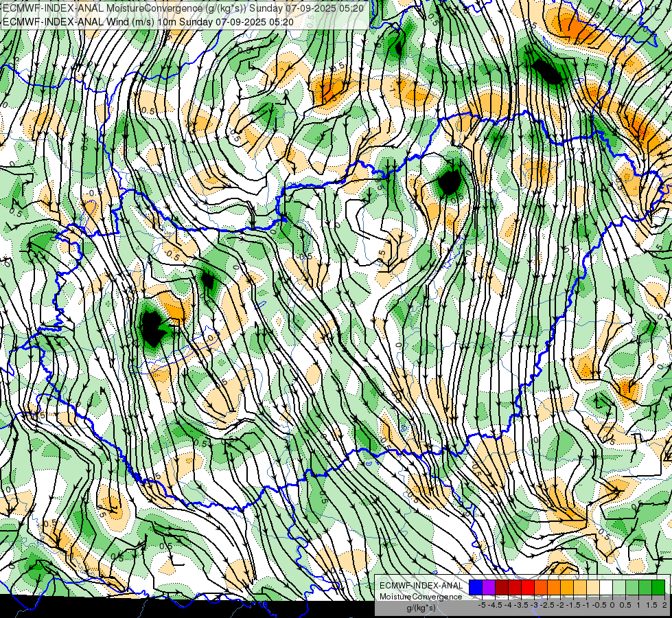Pick the white legend swatch
This screenshot has width=672, height=618.
pos(606,587)
